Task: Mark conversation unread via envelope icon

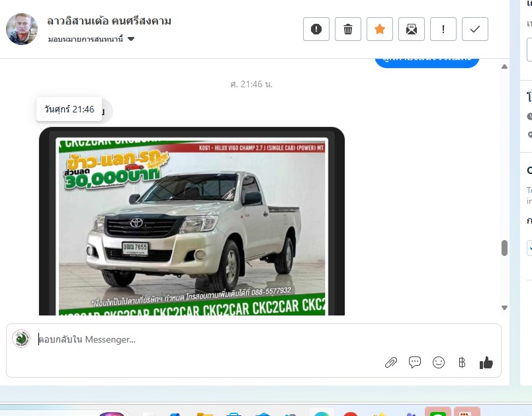Action: (412, 29)
